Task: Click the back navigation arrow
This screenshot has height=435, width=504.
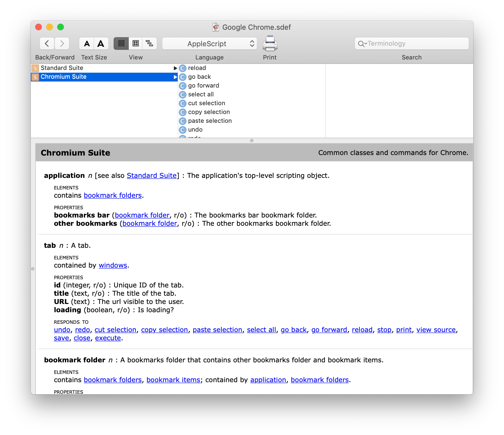Action: click(47, 43)
